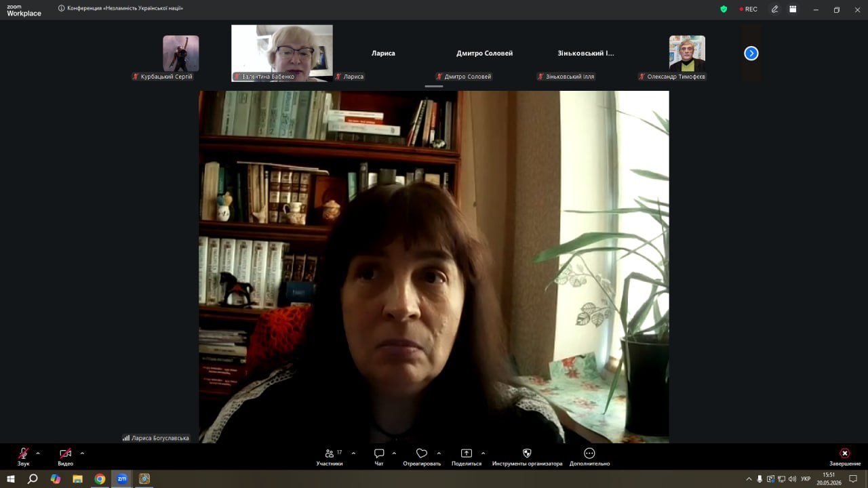Select Валентина Бабенко video thumbnail
This screenshot has height=488, width=868.
tap(282, 54)
